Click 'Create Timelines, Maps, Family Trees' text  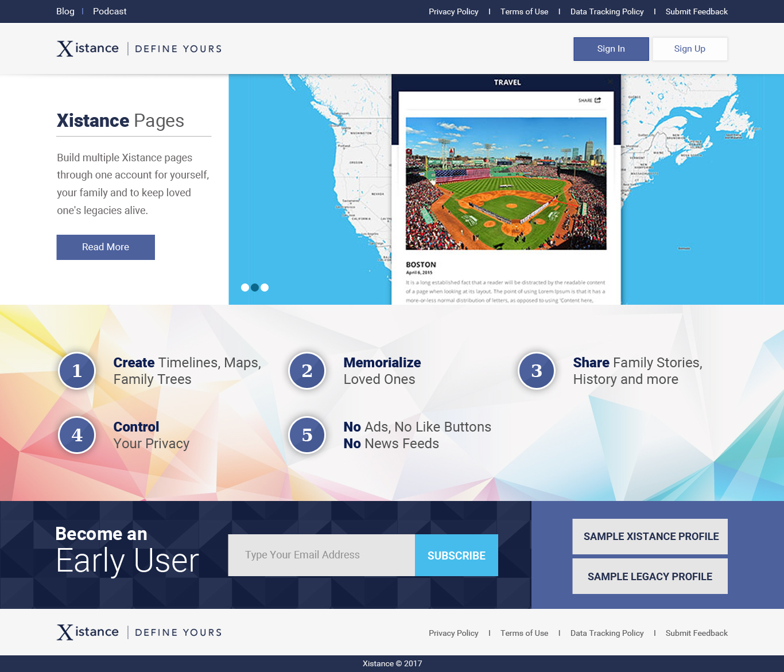(x=187, y=371)
